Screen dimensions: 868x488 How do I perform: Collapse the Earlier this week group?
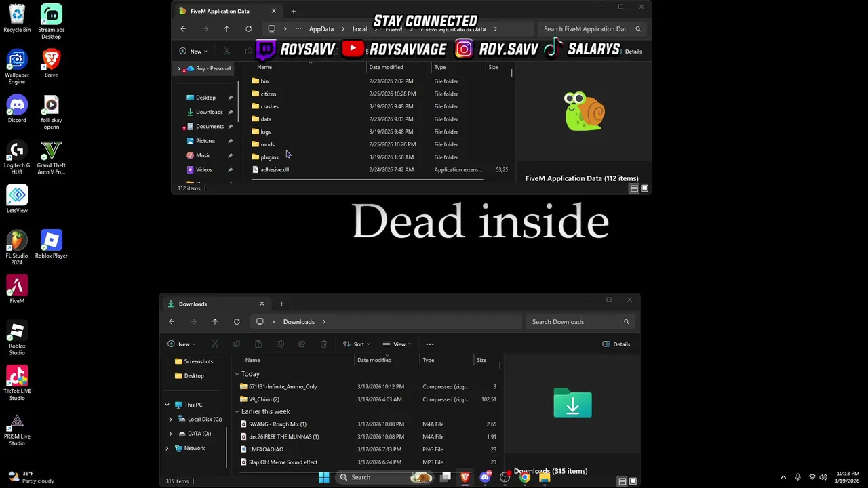click(237, 411)
